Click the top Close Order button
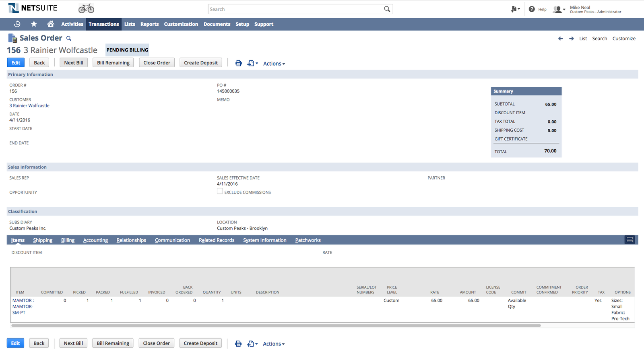The image size is (644, 349). pyautogui.click(x=157, y=63)
